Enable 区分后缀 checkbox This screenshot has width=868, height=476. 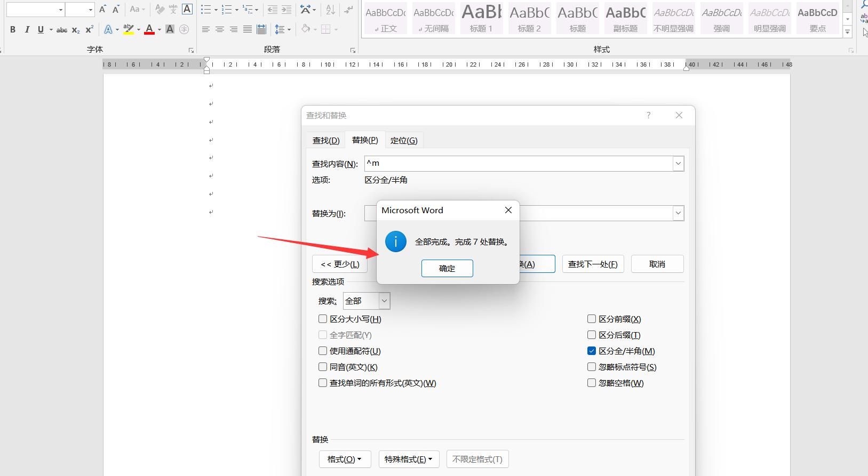pyautogui.click(x=592, y=335)
